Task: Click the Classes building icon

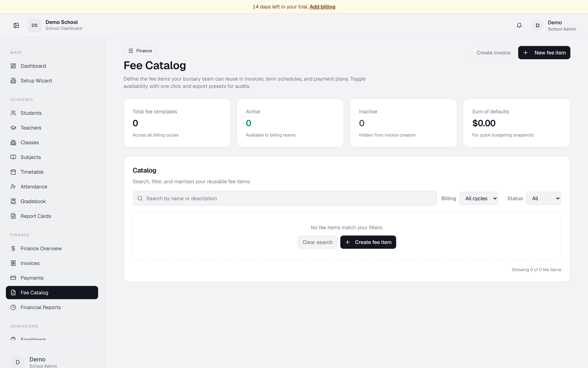Action: 13,142
